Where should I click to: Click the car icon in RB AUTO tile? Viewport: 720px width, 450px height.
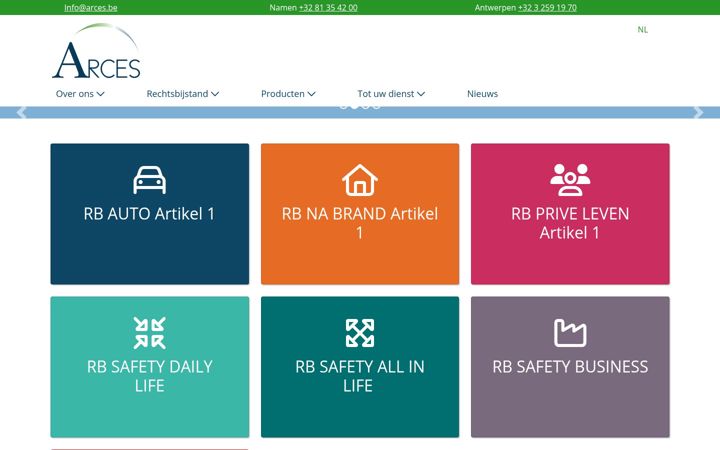[150, 180]
